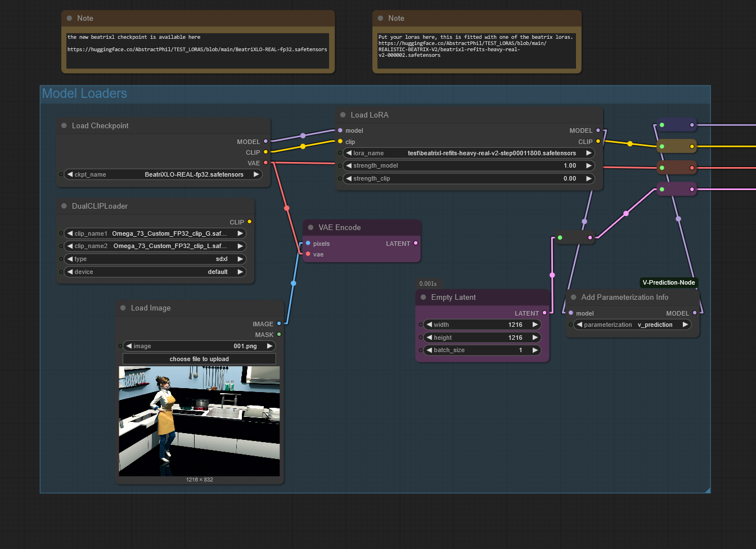Collapse the Load Checkpoint node using its dot
Viewport: 756px width, 549px height.
64,126
